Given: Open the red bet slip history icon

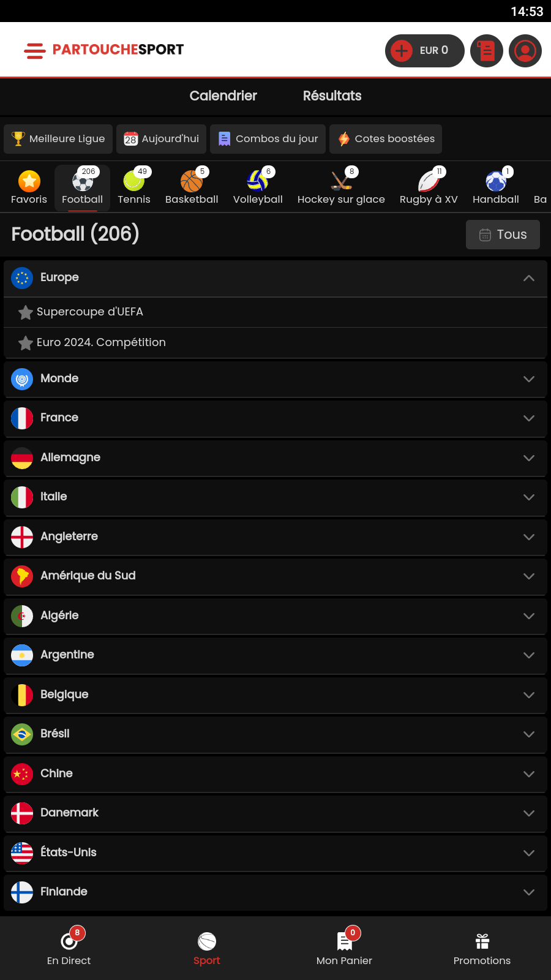Looking at the screenshot, I should 487,50.
